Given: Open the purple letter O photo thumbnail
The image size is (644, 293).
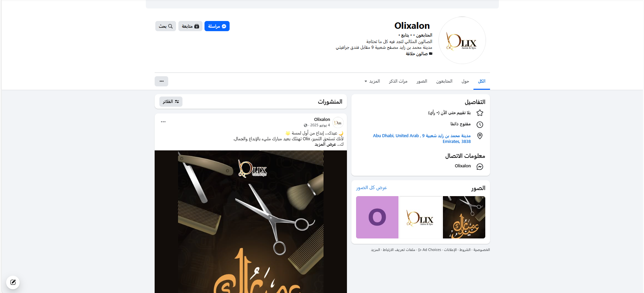Looking at the screenshot, I should tap(377, 217).
